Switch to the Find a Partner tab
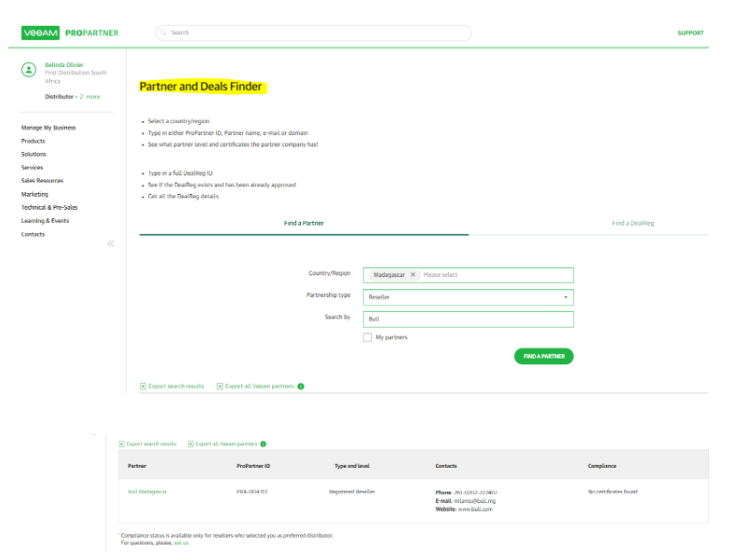 pyautogui.click(x=304, y=224)
